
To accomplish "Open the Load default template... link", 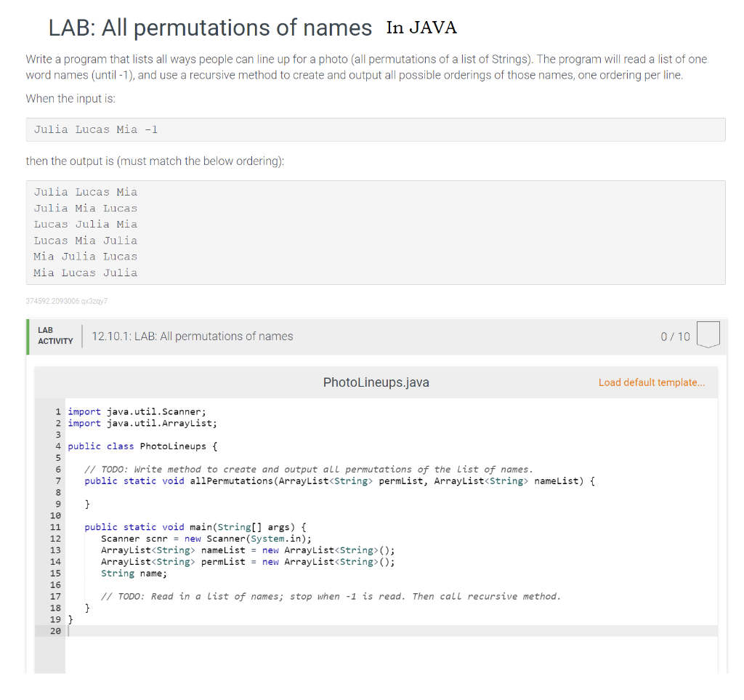I will coord(651,382).
